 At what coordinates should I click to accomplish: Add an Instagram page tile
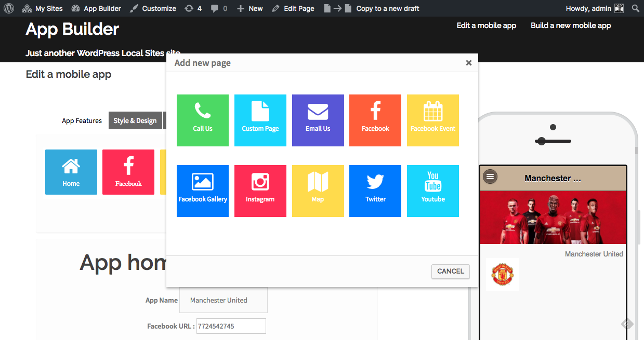coord(260,191)
